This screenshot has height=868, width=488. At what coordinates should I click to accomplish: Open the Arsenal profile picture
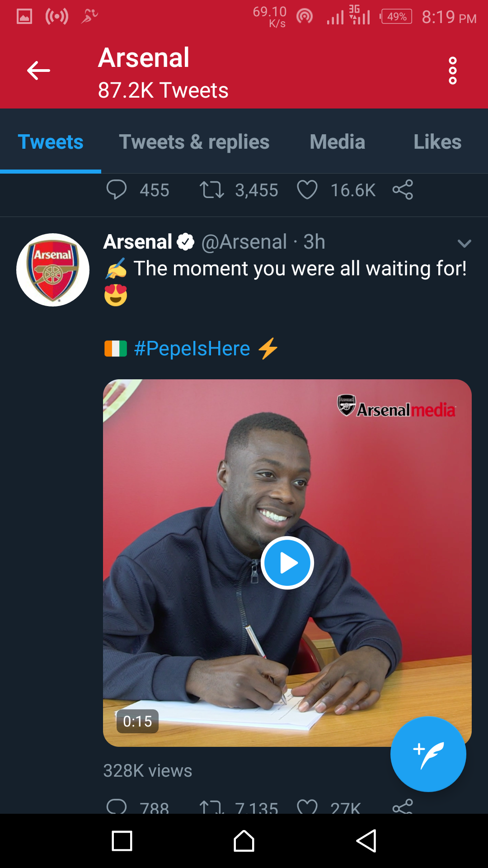[53, 270]
